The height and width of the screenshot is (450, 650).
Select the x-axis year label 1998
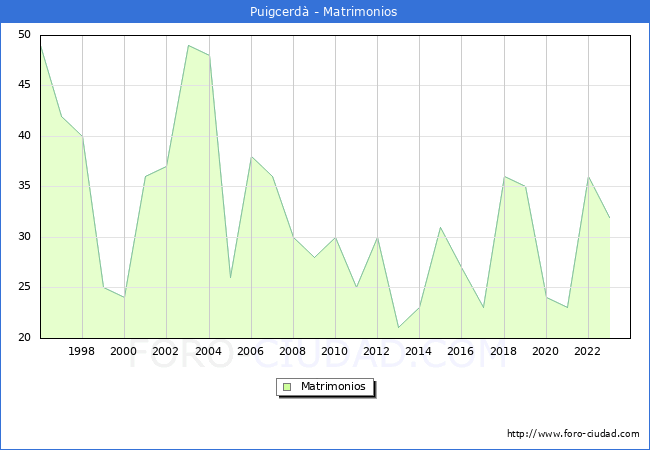click(81, 351)
